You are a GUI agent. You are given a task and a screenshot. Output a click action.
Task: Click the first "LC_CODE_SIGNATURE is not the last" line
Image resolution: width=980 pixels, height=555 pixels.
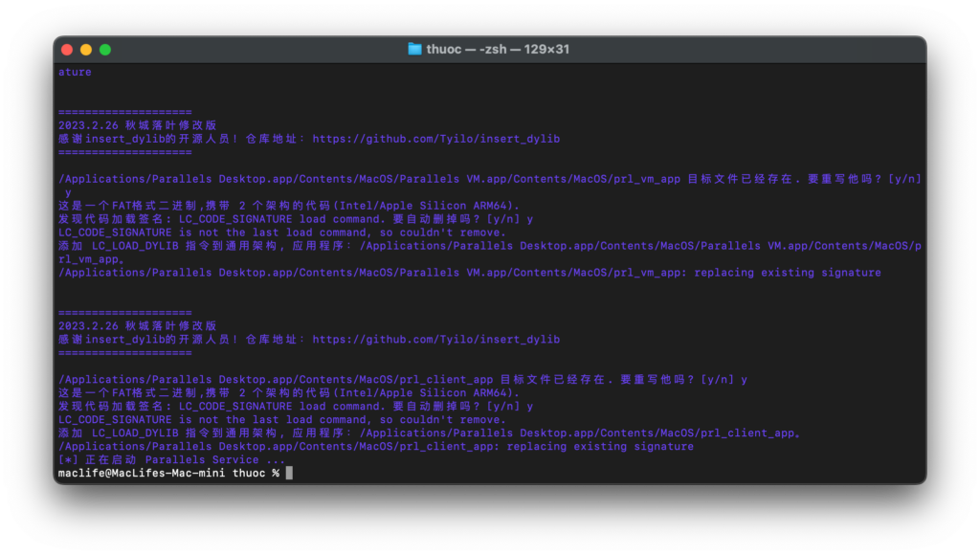pos(281,233)
